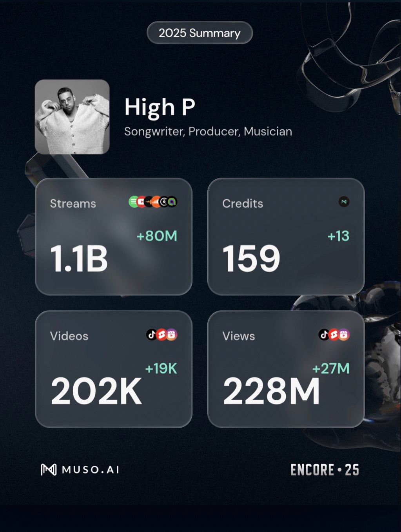Click the Muso icon in Credits card

344,202
